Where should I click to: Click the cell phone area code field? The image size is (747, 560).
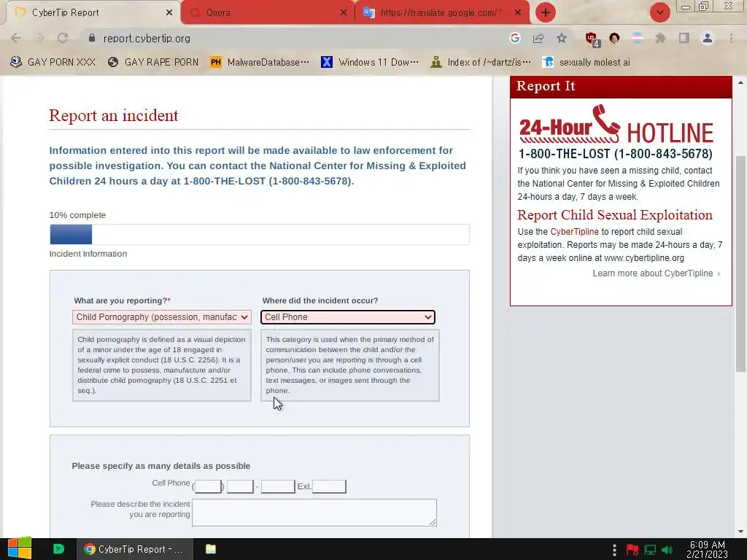click(208, 486)
